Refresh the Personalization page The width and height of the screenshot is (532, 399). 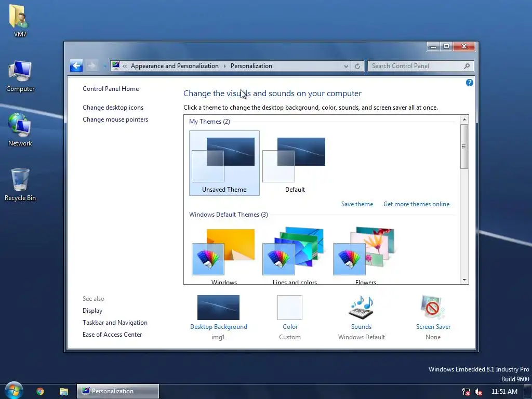click(x=357, y=66)
